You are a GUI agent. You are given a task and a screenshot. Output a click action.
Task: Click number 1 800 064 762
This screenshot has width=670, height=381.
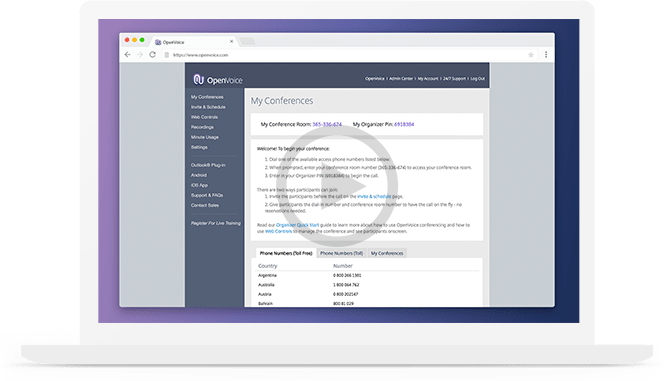point(346,285)
